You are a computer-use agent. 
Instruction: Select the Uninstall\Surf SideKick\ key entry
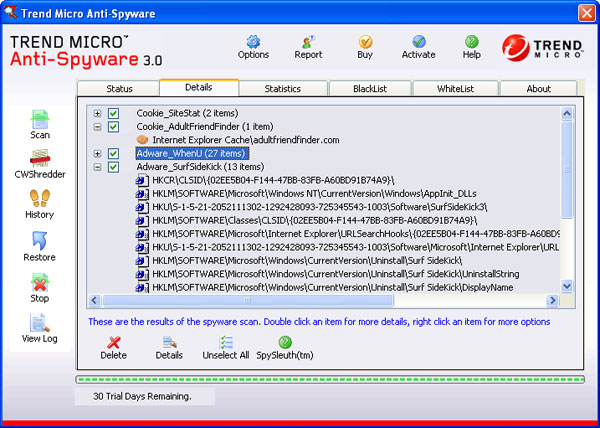(307, 260)
